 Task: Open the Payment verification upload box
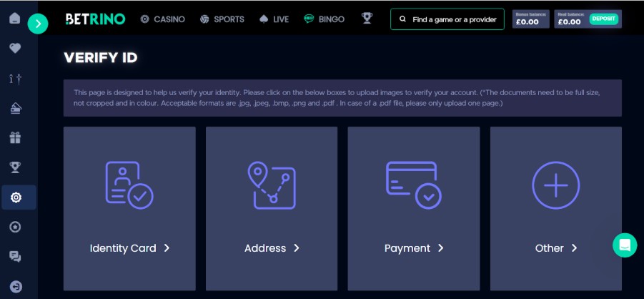click(413, 209)
